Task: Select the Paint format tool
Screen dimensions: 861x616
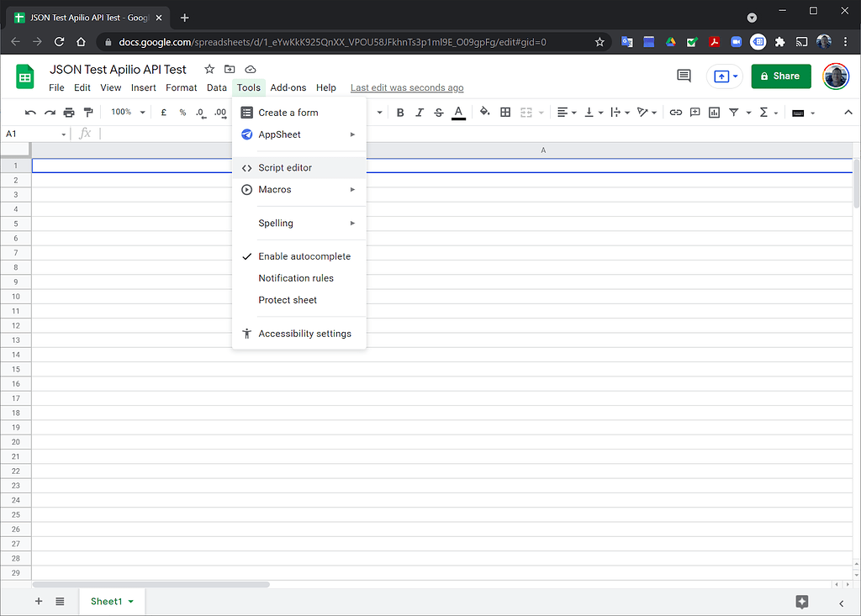Action: click(x=88, y=112)
